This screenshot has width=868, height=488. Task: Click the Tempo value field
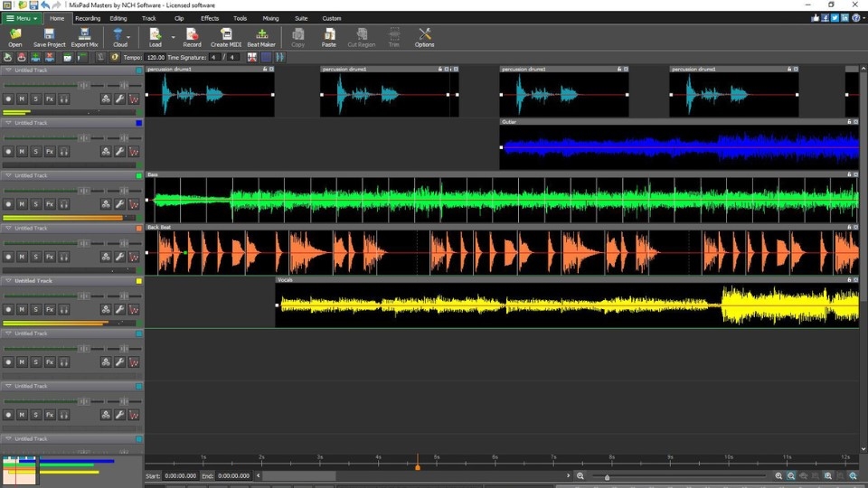[155, 57]
